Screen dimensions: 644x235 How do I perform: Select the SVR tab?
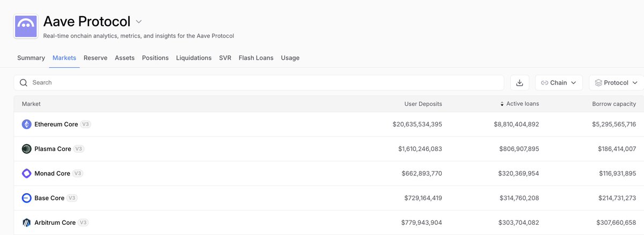pyautogui.click(x=225, y=58)
